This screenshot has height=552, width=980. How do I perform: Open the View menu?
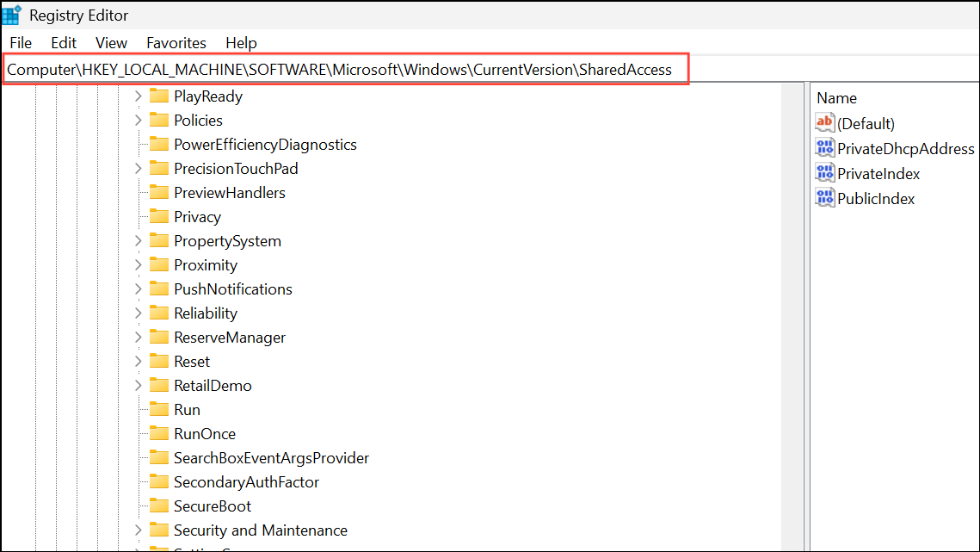111,42
